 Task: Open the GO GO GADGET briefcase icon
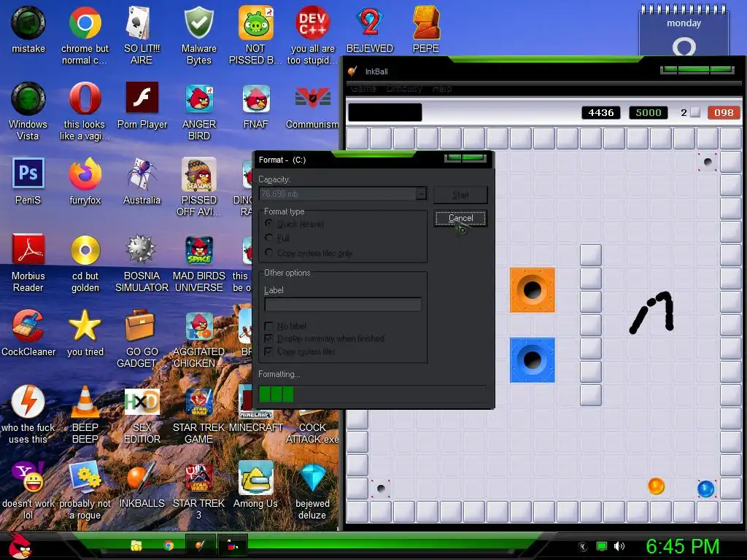[142, 338]
